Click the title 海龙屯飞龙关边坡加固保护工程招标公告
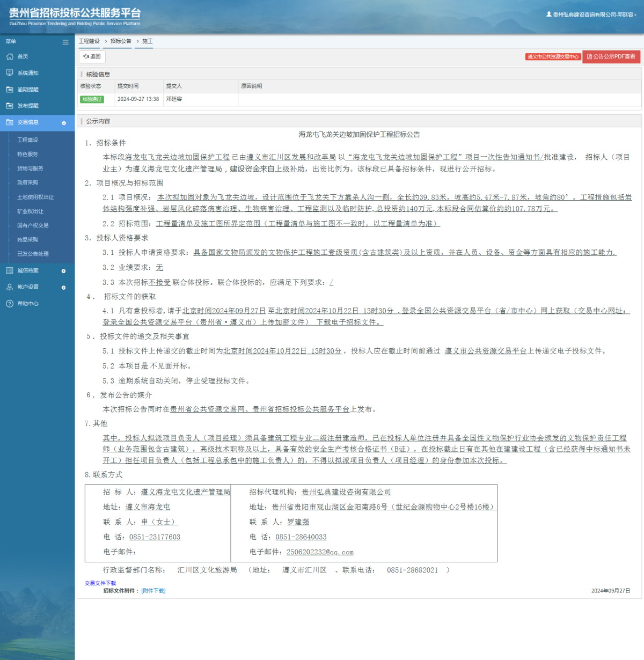The image size is (644, 660). click(x=359, y=135)
